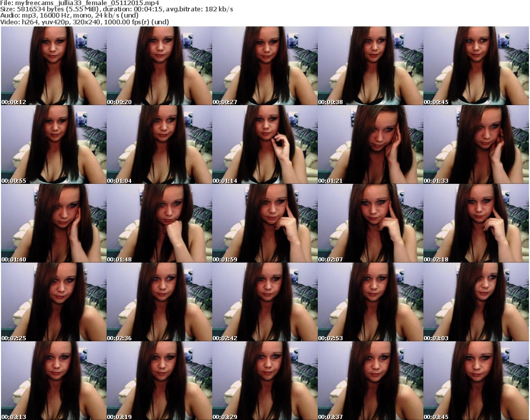The image size is (530, 420).
Task: Pick the frame timestamped 00:01:40
Action: tap(54, 223)
